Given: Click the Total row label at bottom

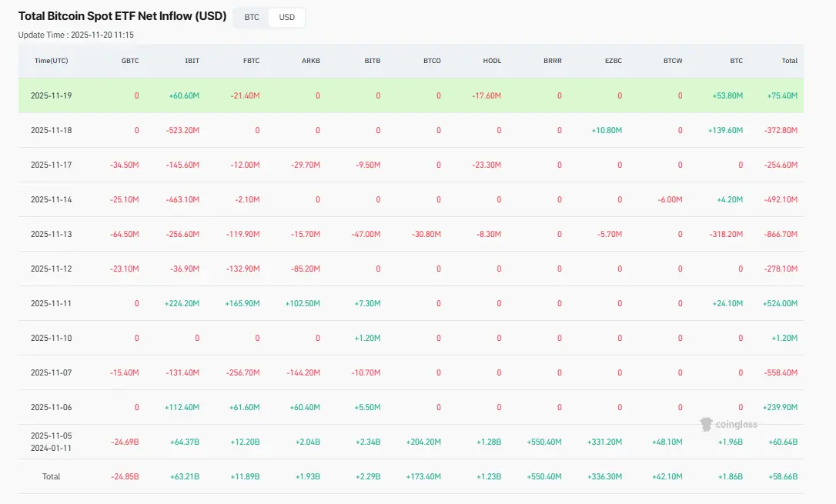Looking at the screenshot, I should click(52, 476).
